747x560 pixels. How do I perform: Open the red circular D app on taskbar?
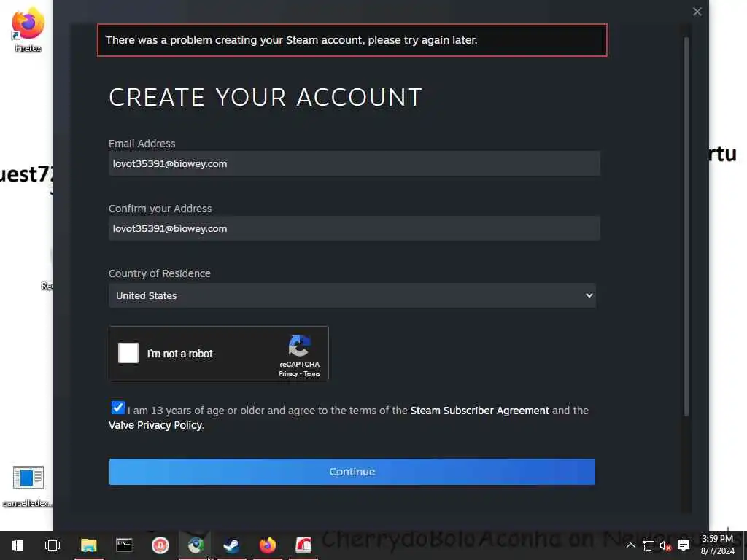tap(160, 545)
